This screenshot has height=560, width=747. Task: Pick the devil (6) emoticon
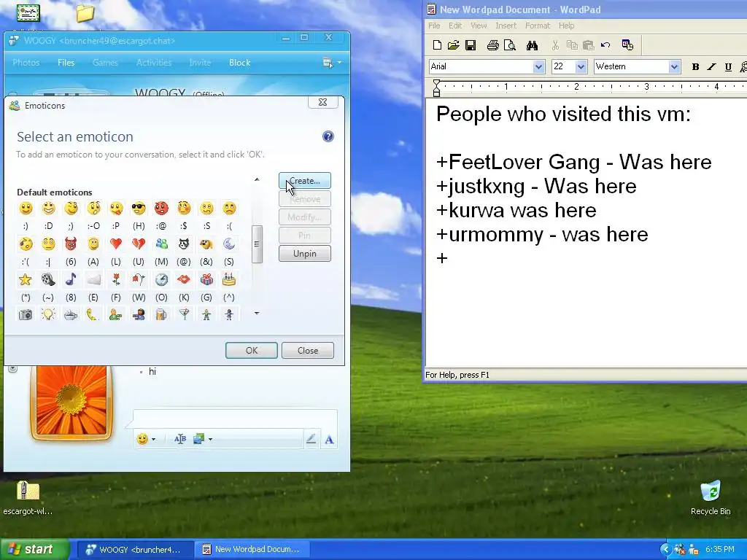pos(71,244)
